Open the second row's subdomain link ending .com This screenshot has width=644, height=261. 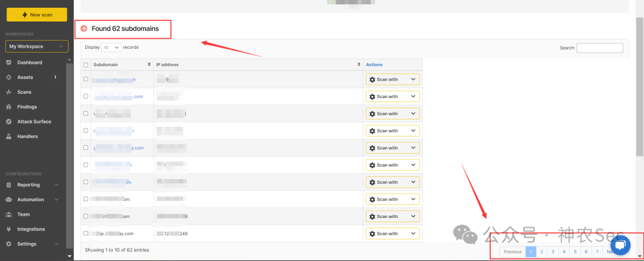click(118, 97)
